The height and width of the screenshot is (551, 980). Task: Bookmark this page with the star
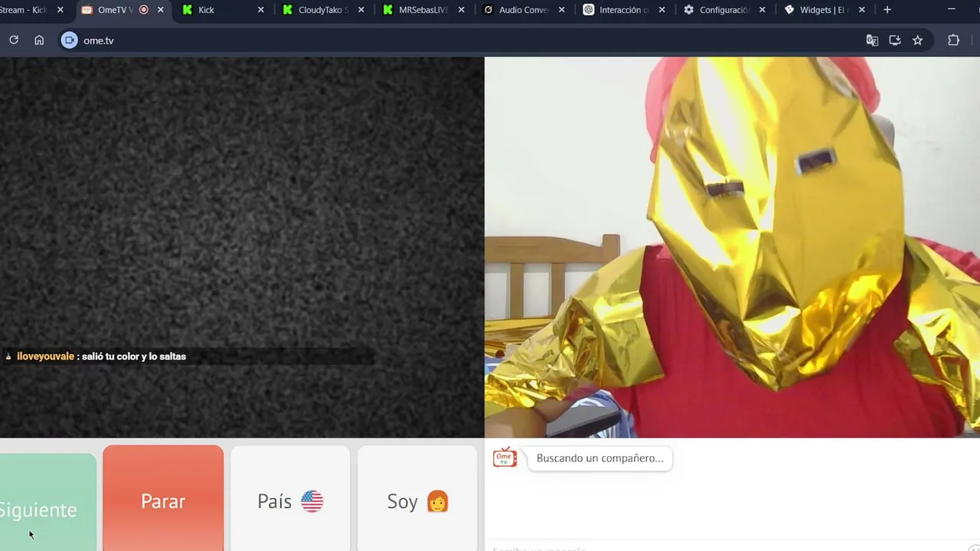click(917, 40)
